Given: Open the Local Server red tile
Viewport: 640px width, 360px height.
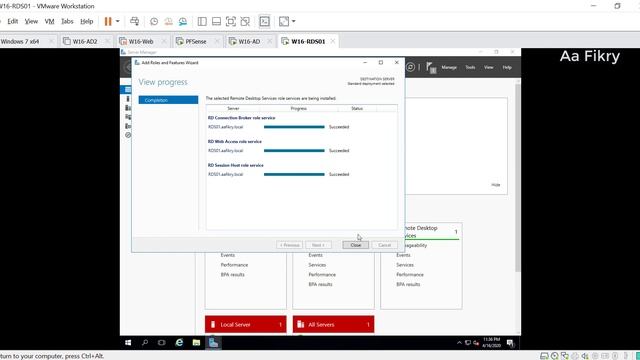Looking at the screenshot, I should [246, 324].
